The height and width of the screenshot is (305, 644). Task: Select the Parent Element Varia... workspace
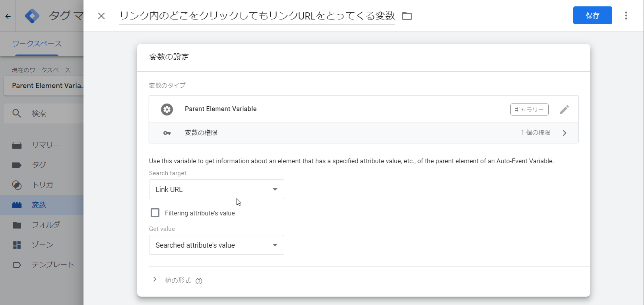pyautogui.click(x=44, y=86)
